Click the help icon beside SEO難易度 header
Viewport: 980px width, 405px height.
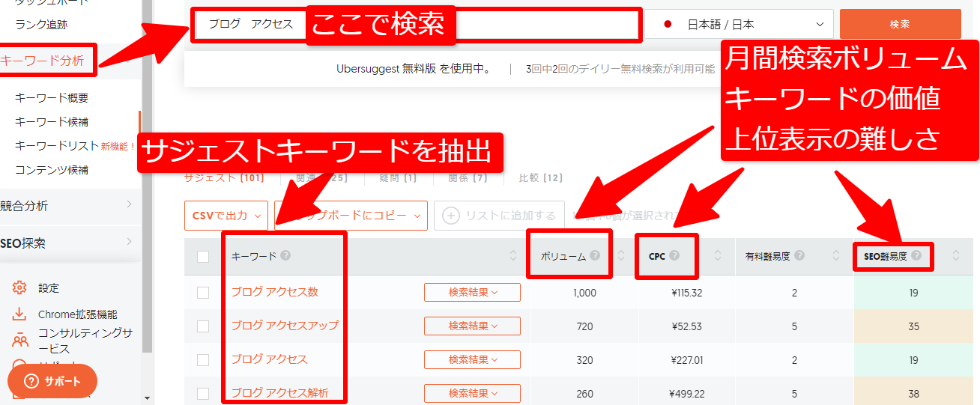(x=916, y=255)
